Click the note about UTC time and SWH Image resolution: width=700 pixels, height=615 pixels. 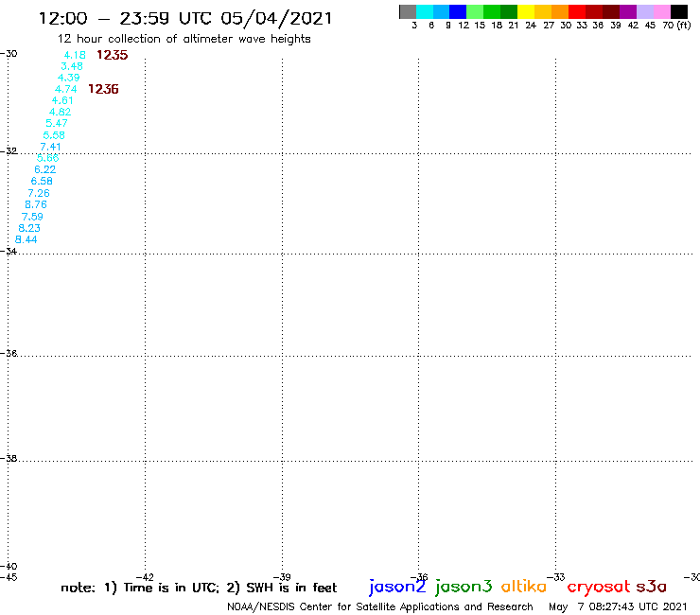(199, 588)
